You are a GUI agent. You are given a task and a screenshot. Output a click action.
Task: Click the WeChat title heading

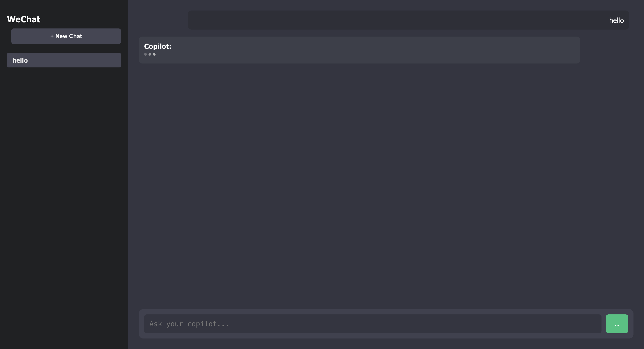pos(23,19)
